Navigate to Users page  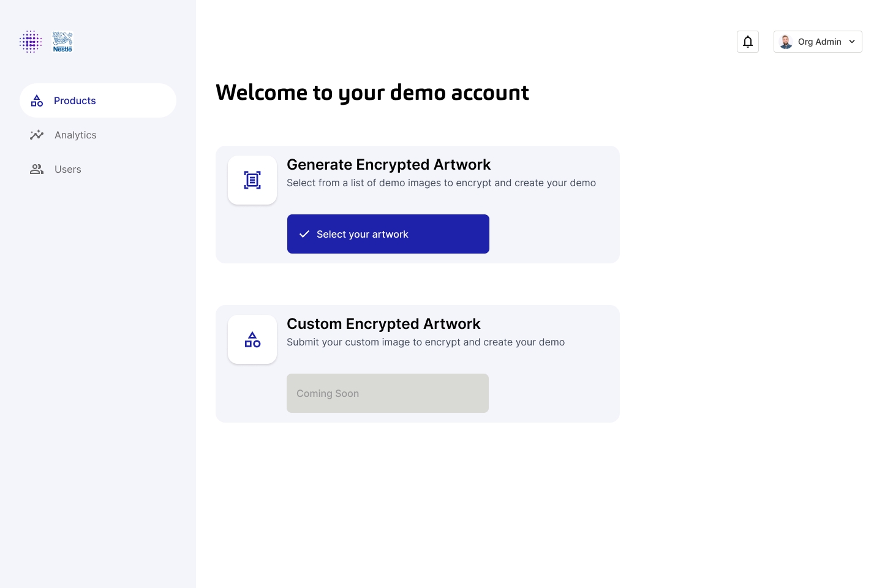pyautogui.click(x=68, y=169)
